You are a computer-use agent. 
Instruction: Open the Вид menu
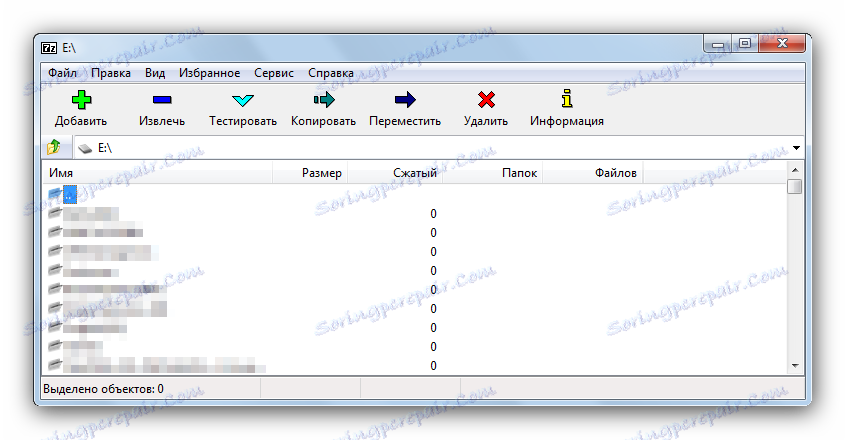pos(155,73)
